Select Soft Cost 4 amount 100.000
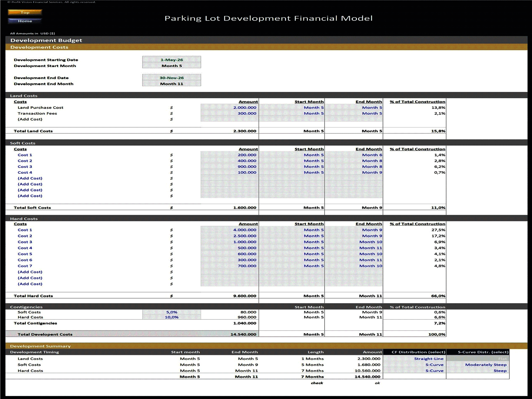Viewport: 532px width, 399px height. (230, 172)
